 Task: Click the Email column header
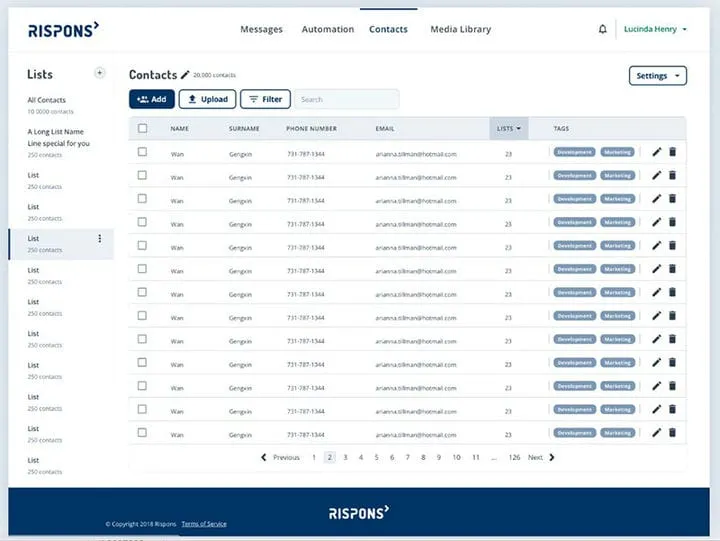[385, 129]
